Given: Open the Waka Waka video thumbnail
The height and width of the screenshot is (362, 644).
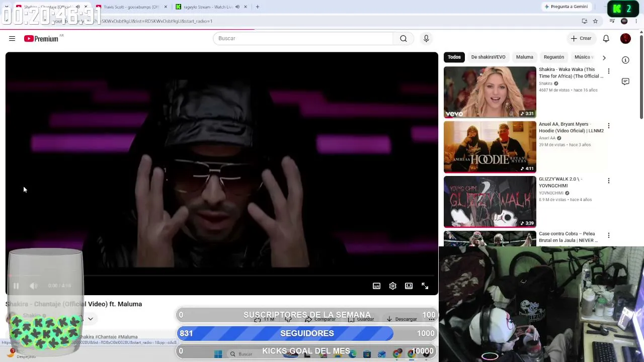Looking at the screenshot, I should tap(490, 92).
